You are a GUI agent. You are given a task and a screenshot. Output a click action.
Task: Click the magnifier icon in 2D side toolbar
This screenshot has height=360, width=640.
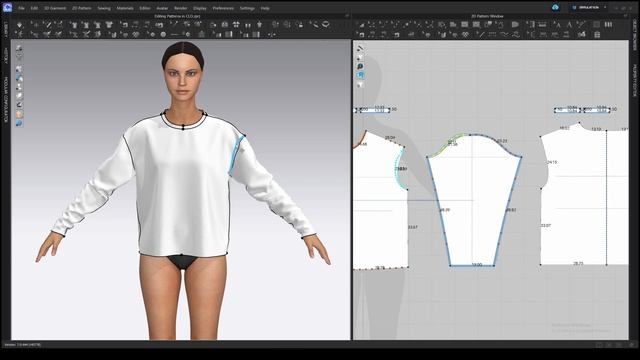[360, 66]
